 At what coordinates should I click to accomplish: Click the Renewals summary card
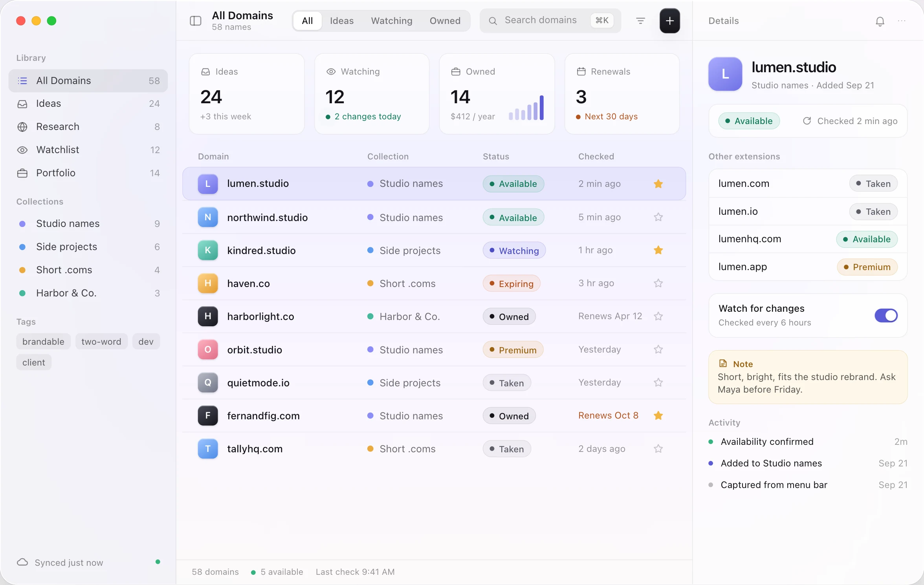pyautogui.click(x=622, y=94)
